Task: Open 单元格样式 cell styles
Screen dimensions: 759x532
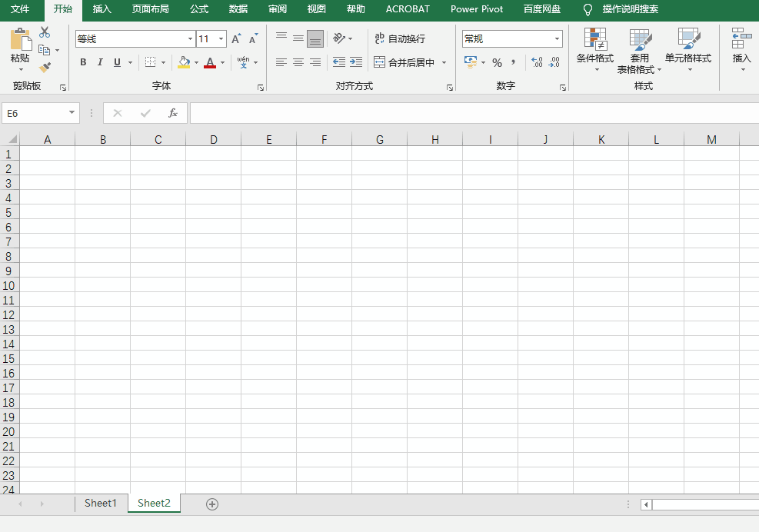Action: click(x=688, y=50)
